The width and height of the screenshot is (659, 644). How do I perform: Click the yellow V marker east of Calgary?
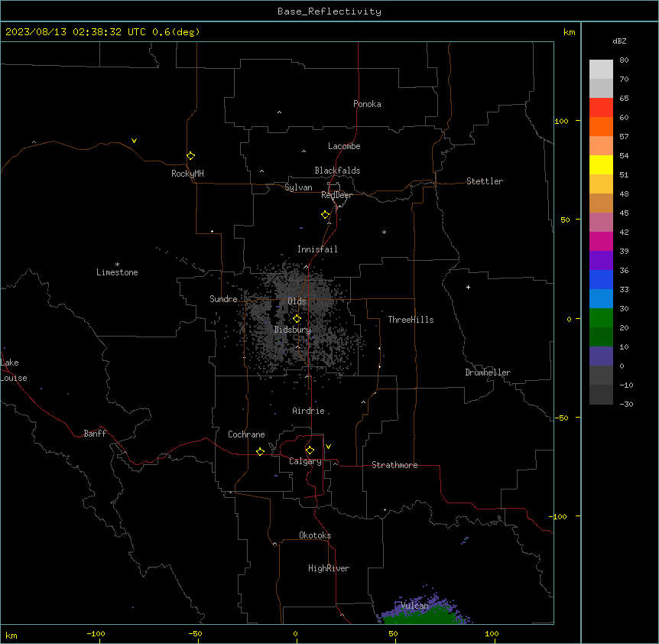[x=328, y=447]
